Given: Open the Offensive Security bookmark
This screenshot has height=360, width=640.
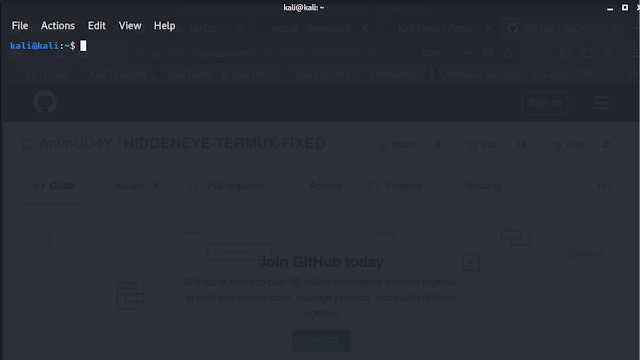Looking at the screenshot, I should click(475, 75).
